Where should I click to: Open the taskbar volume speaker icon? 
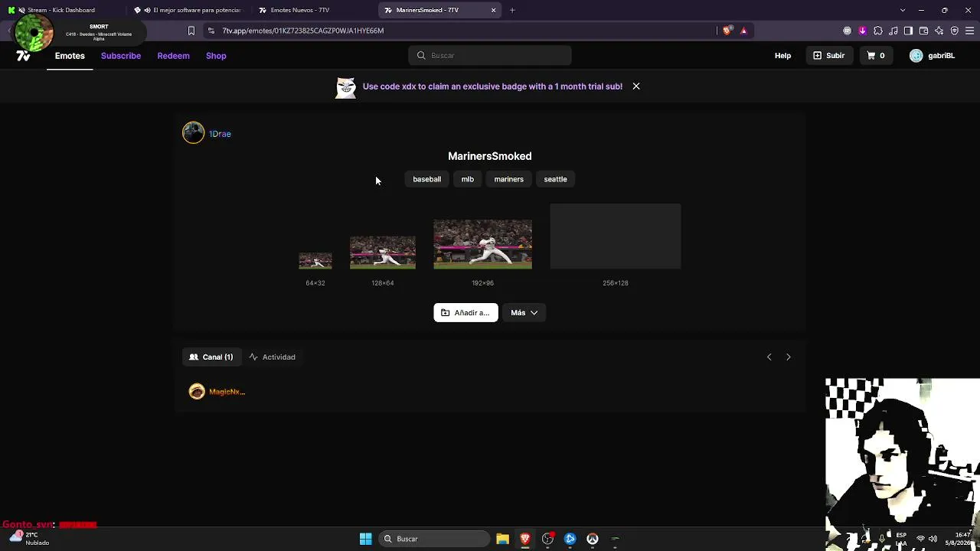tap(933, 539)
